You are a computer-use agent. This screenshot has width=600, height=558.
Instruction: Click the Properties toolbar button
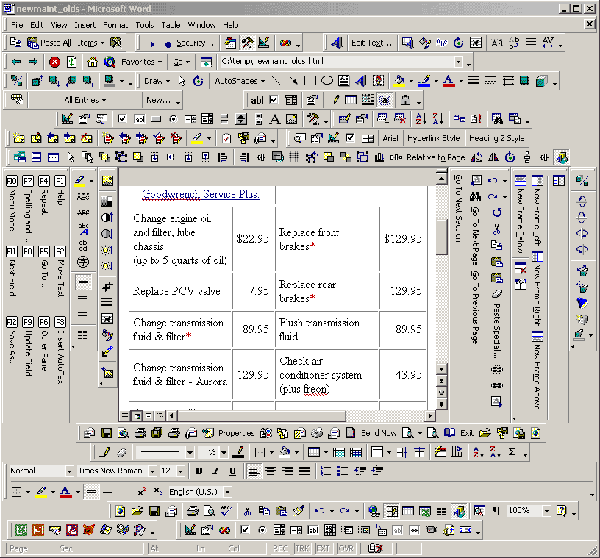pos(236,433)
